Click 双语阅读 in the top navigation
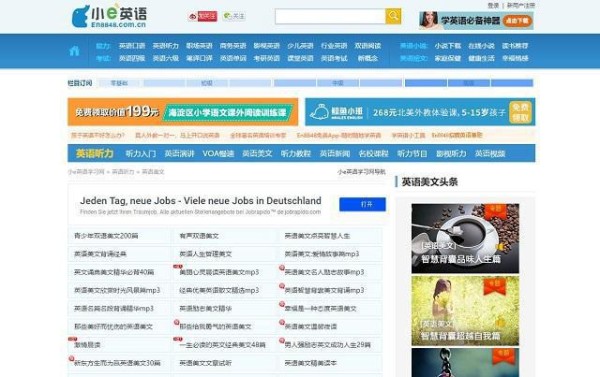 367,46
